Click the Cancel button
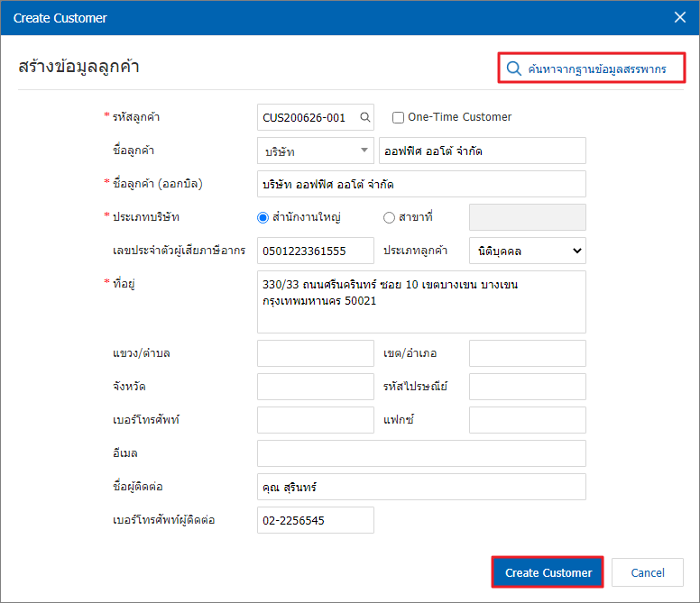This screenshot has width=700, height=603. point(648,572)
